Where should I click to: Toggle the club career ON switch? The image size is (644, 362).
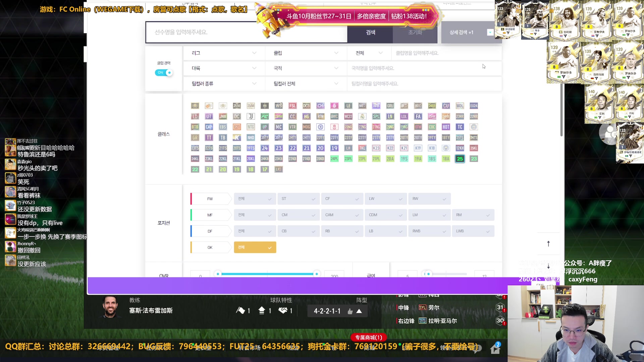(164, 72)
